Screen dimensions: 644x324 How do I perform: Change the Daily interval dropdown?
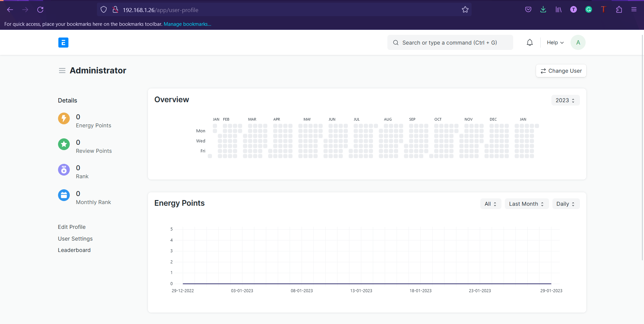point(566,204)
